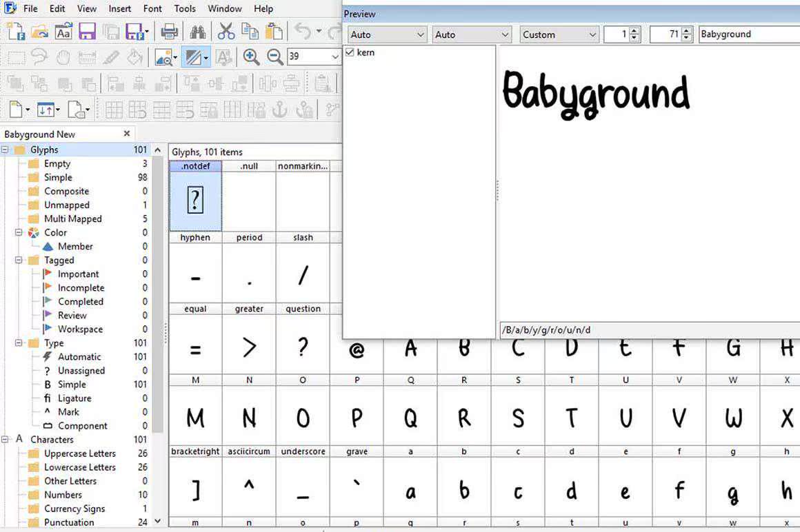Open Find with the binoculars icon

coord(197,32)
